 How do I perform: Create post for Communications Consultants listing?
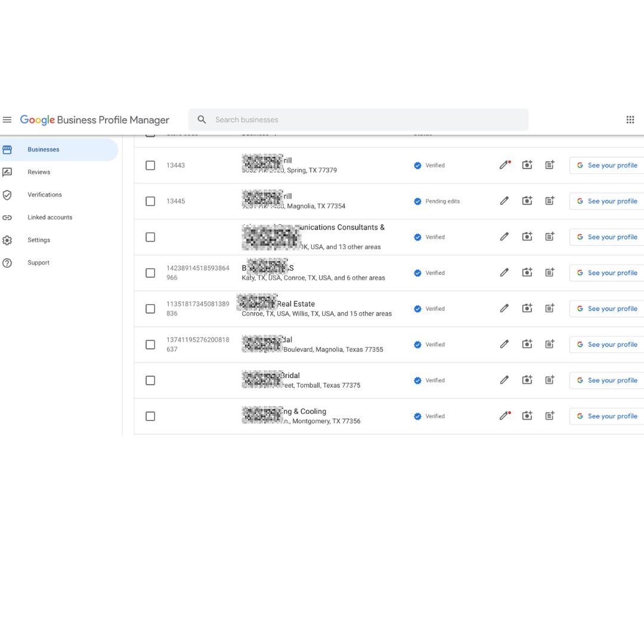click(x=550, y=237)
